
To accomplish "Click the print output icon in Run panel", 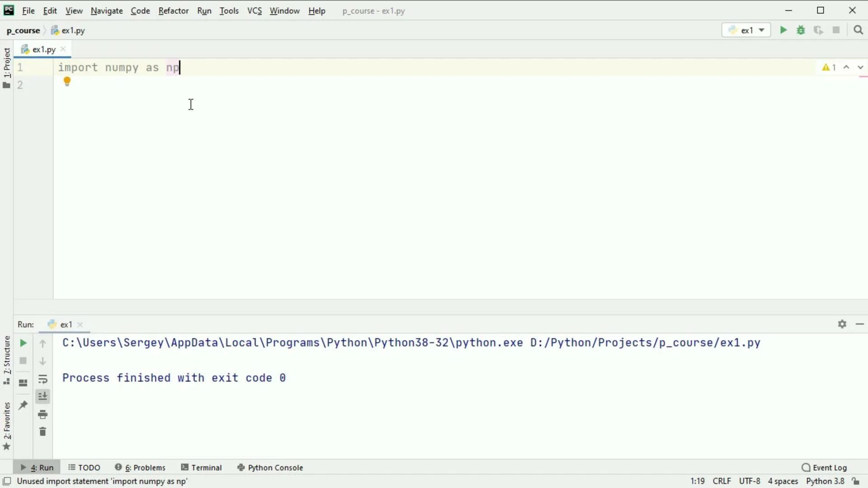I will [x=42, y=414].
